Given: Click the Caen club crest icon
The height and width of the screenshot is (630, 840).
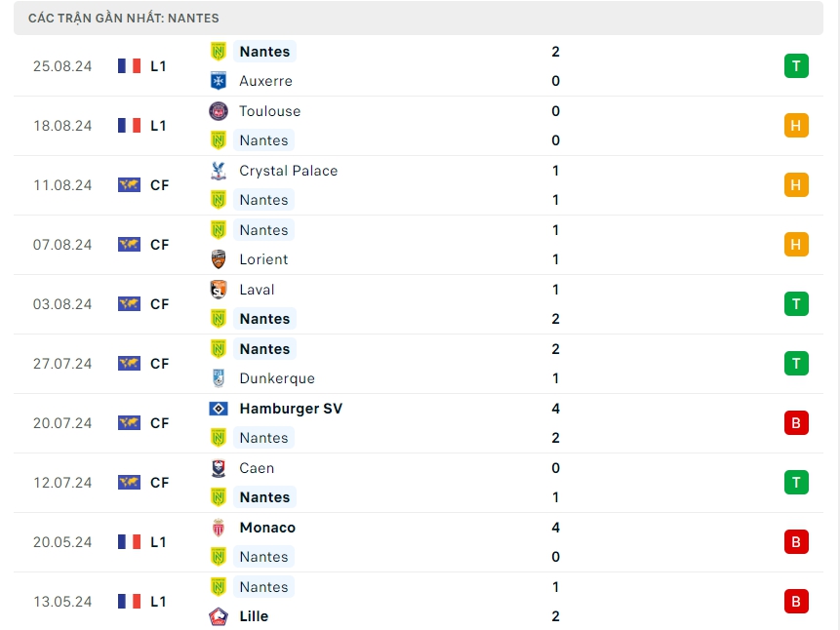Looking at the screenshot, I should (219, 468).
